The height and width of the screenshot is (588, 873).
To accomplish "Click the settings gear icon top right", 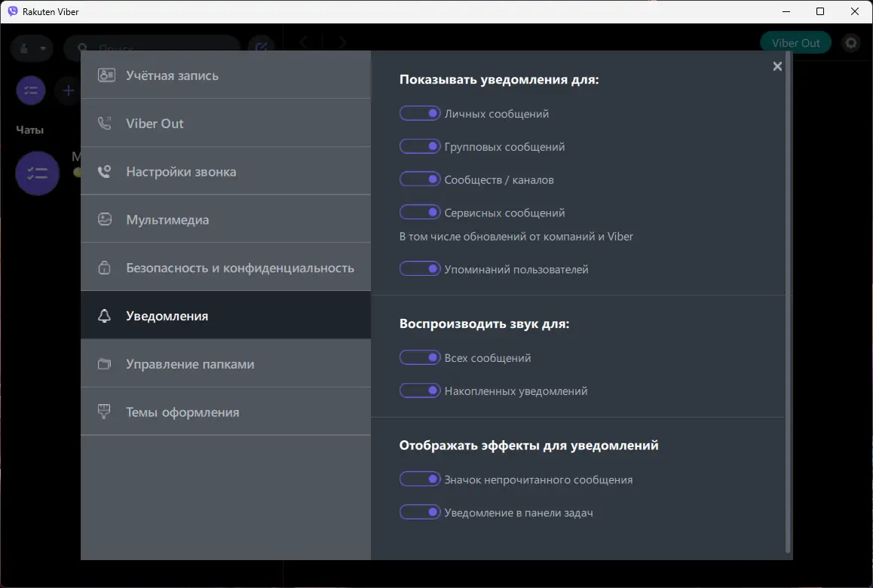I will pos(850,43).
